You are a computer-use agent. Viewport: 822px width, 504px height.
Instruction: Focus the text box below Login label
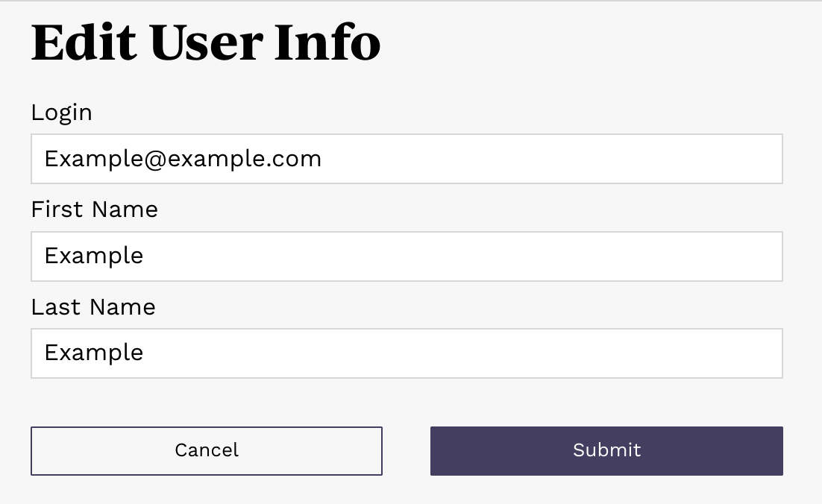(x=407, y=159)
